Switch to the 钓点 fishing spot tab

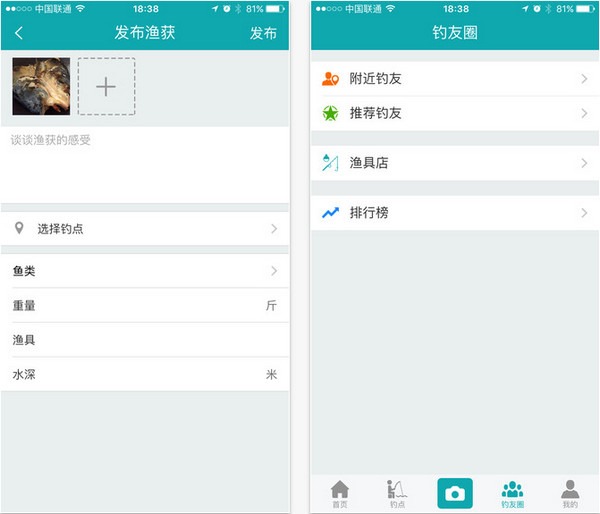(397, 494)
